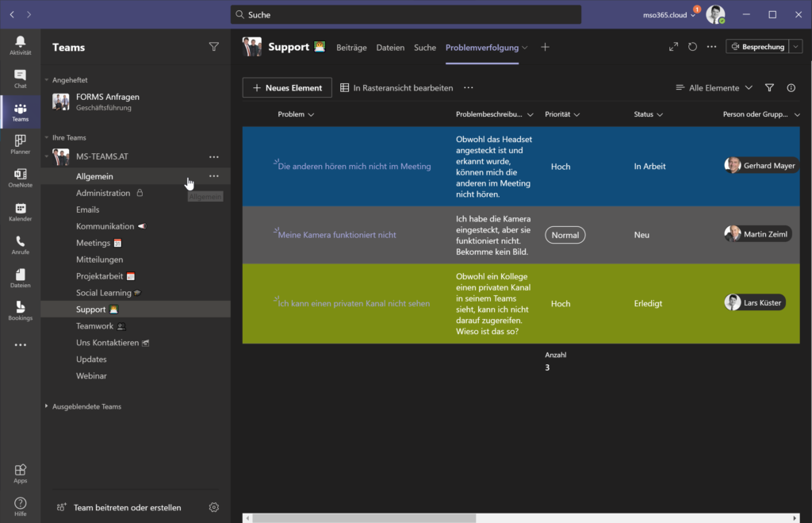Expand the tab to full screen
This screenshot has height=523, width=812.
point(673,47)
